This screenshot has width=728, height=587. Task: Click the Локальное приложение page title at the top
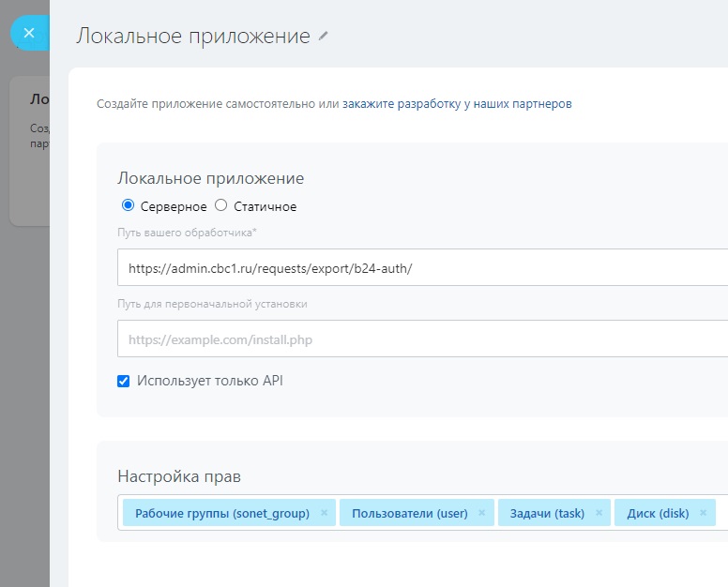(x=192, y=36)
